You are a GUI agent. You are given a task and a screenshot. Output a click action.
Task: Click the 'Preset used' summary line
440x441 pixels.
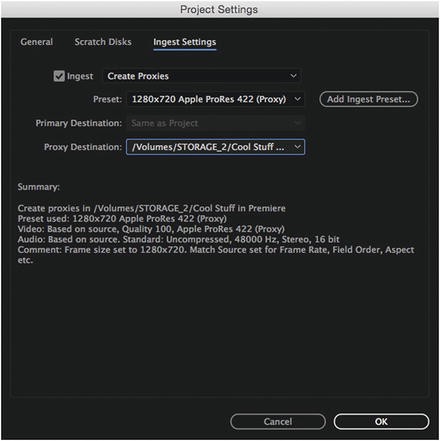pyautogui.click(x=122, y=219)
